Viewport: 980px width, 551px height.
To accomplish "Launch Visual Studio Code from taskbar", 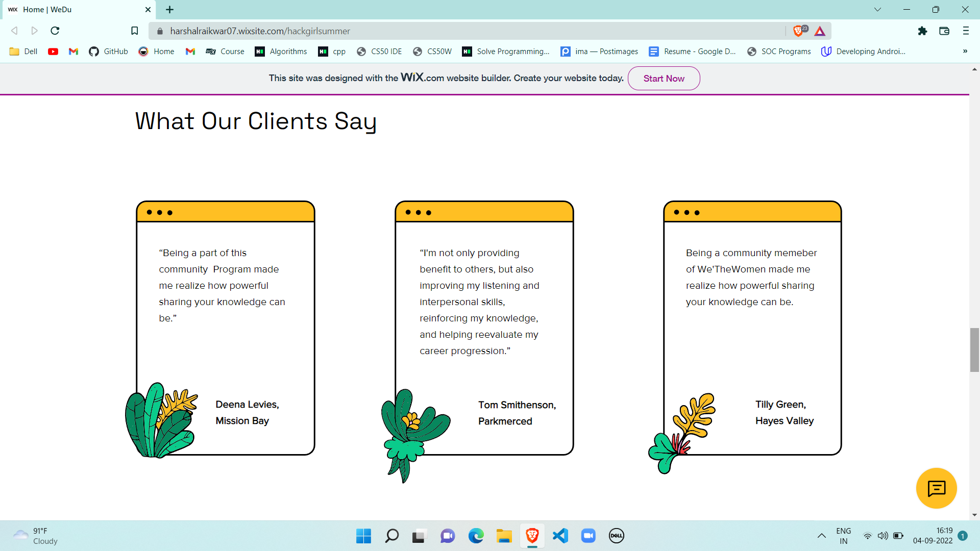I will [560, 536].
